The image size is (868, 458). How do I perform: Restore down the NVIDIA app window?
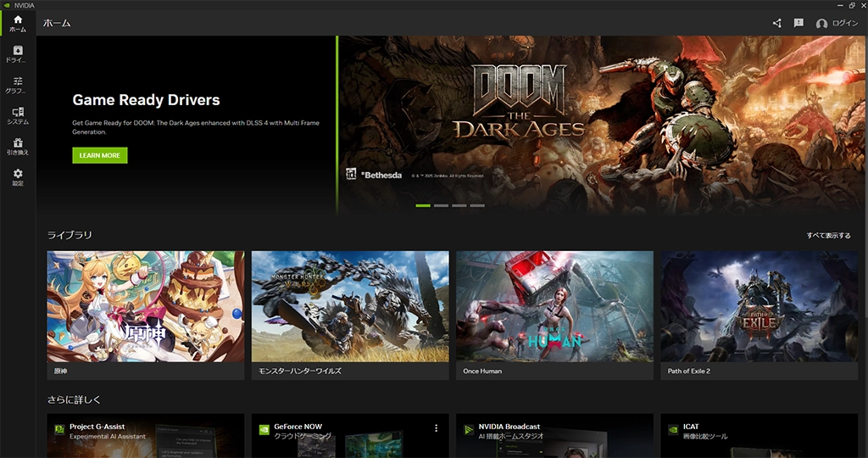[x=852, y=5]
